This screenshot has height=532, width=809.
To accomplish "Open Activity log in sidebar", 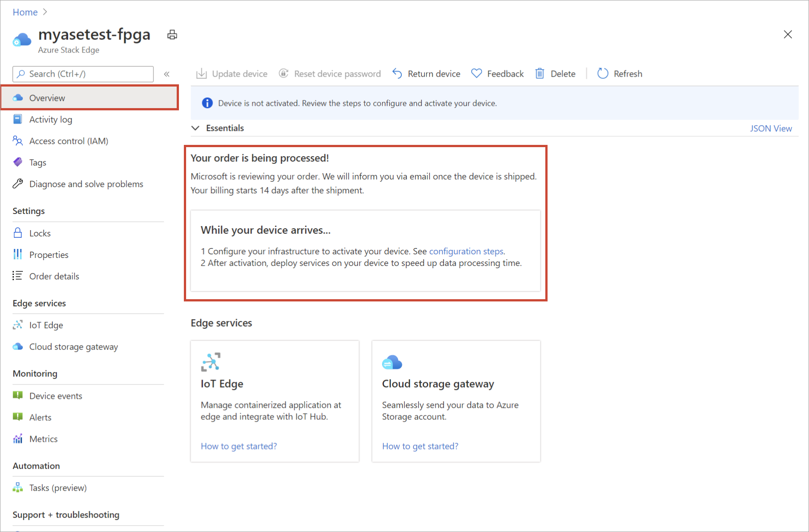I will (51, 120).
